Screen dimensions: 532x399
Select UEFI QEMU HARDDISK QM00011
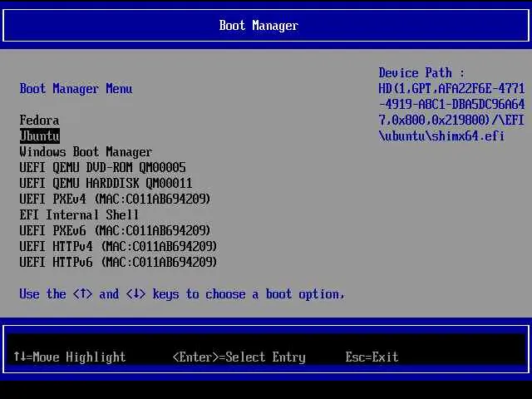106,184
